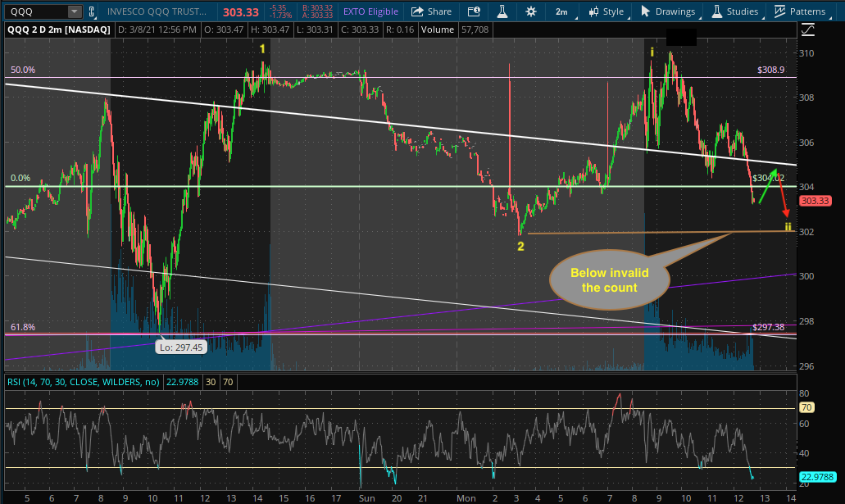
Task: Select the 'Below invalid the count' callout bubble
Action: pyautogui.click(x=608, y=280)
